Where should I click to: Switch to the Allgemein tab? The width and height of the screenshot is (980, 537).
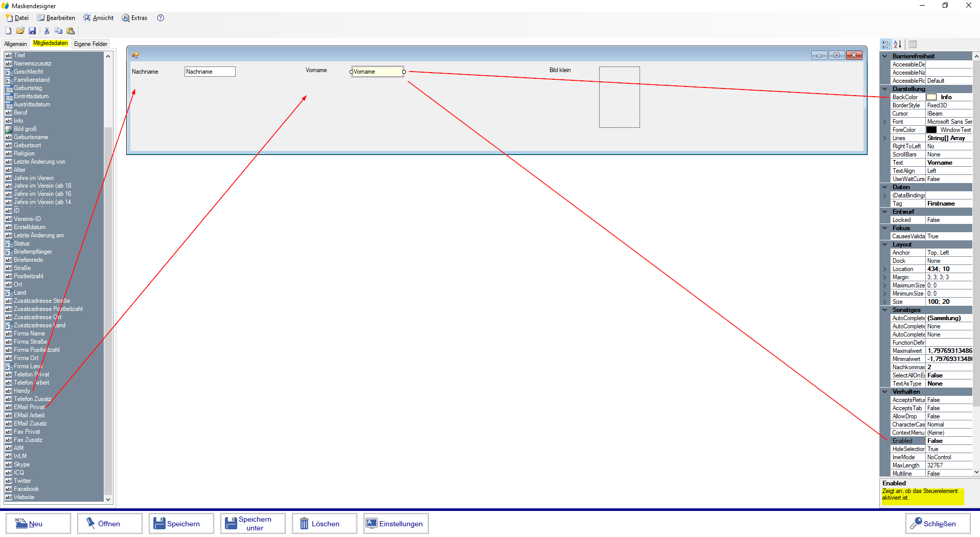tap(15, 44)
